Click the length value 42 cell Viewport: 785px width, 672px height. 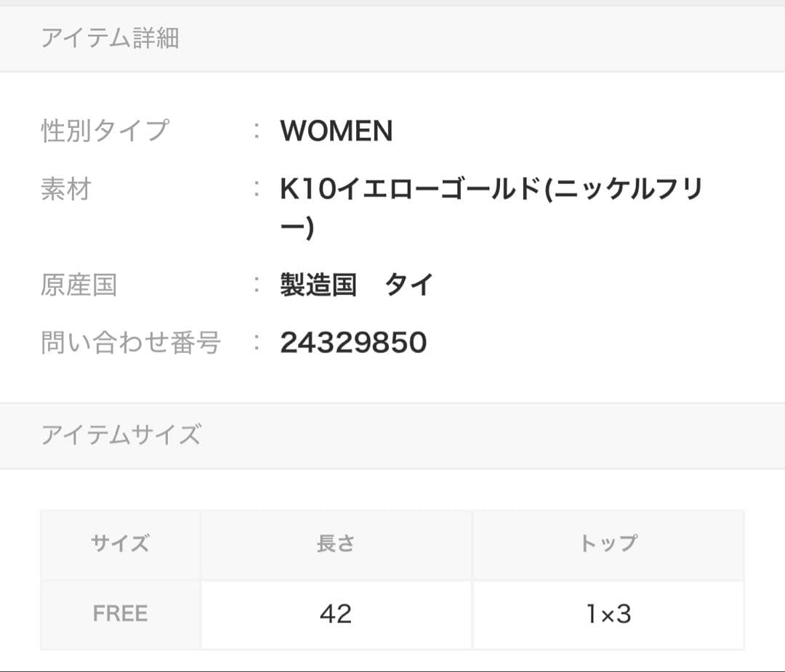336,614
